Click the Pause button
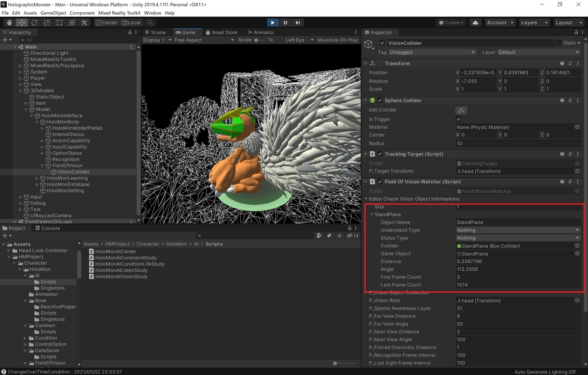 [285, 23]
